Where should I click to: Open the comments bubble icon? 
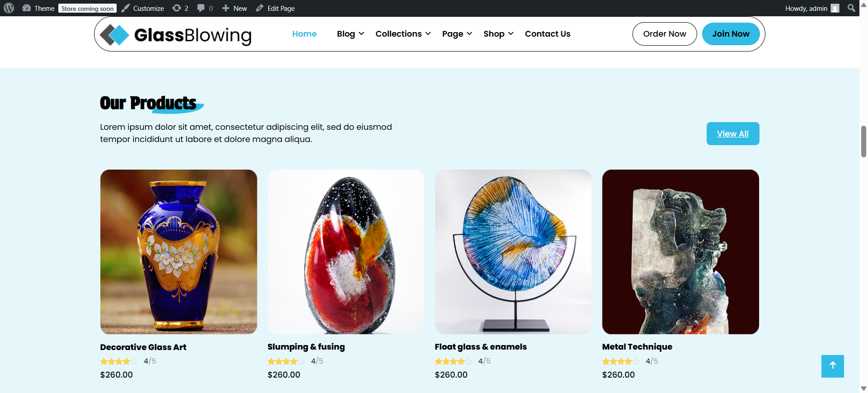[x=201, y=8]
